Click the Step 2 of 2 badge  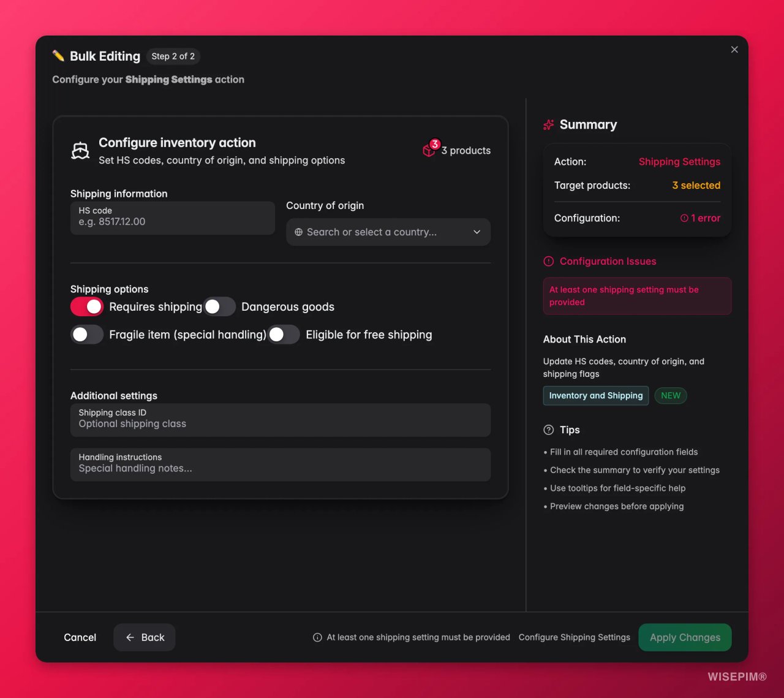click(173, 56)
